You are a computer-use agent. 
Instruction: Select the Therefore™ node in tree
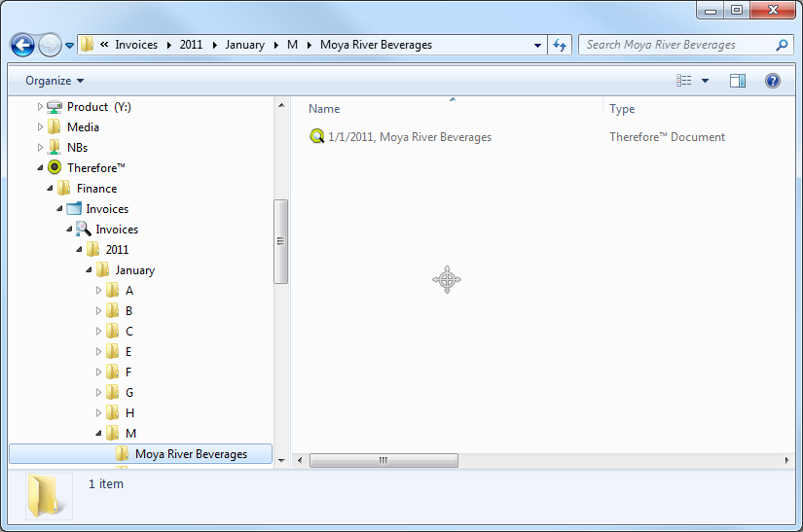point(95,167)
